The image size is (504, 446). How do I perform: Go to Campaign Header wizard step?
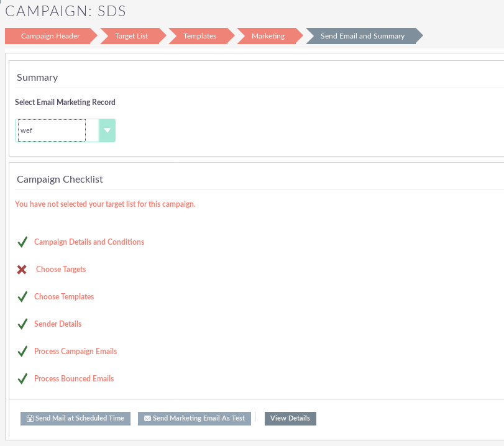[x=50, y=36]
